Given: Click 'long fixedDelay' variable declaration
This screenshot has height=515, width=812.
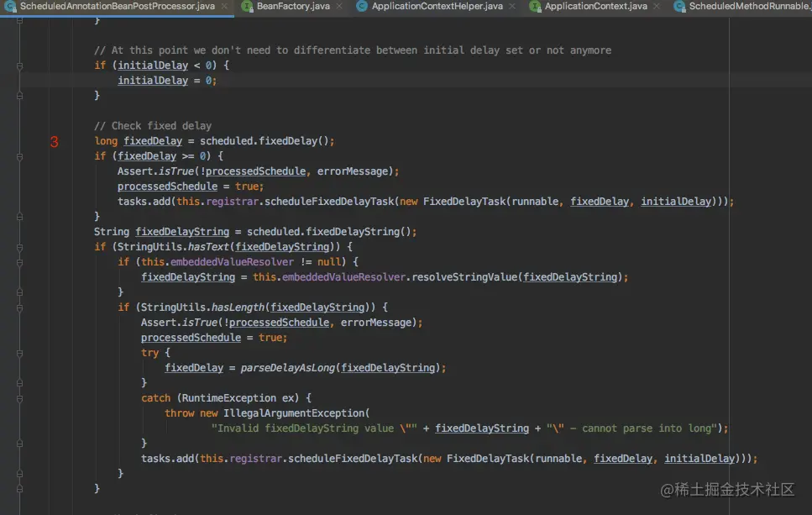Looking at the screenshot, I should 139,141.
